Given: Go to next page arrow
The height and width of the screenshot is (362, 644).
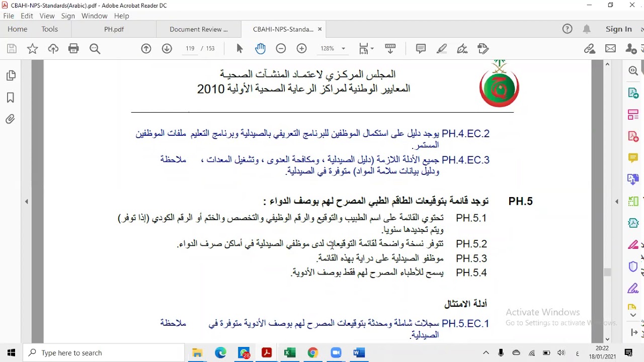Looking at the screenshot, I should 167,49.
